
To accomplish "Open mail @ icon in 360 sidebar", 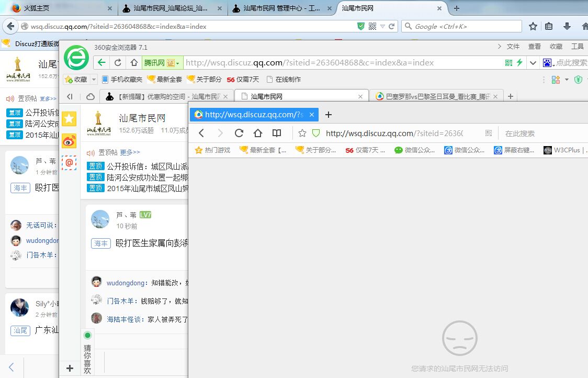I will point(69,163).
